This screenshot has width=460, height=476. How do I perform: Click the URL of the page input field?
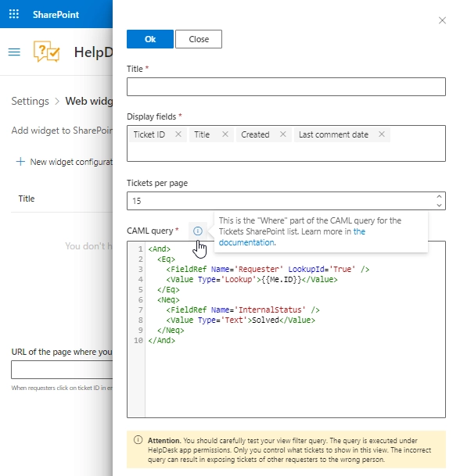62,370
